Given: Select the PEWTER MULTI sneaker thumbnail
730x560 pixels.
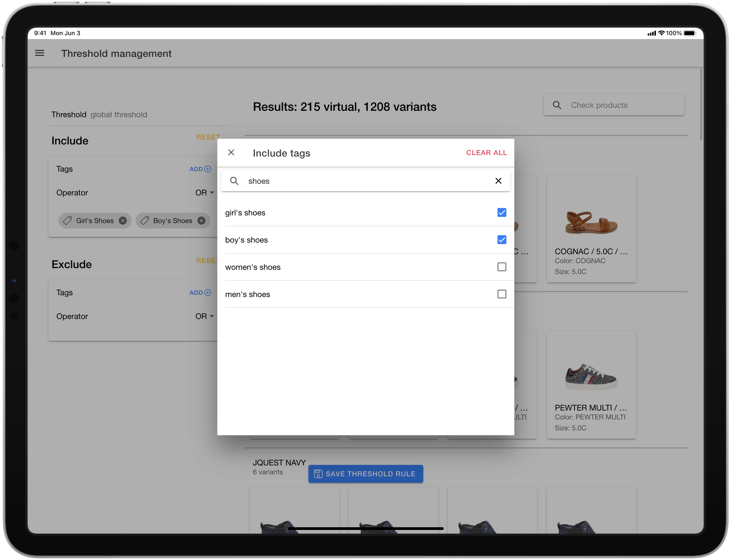Looking at the screenshot, I should tap(591, 377).
